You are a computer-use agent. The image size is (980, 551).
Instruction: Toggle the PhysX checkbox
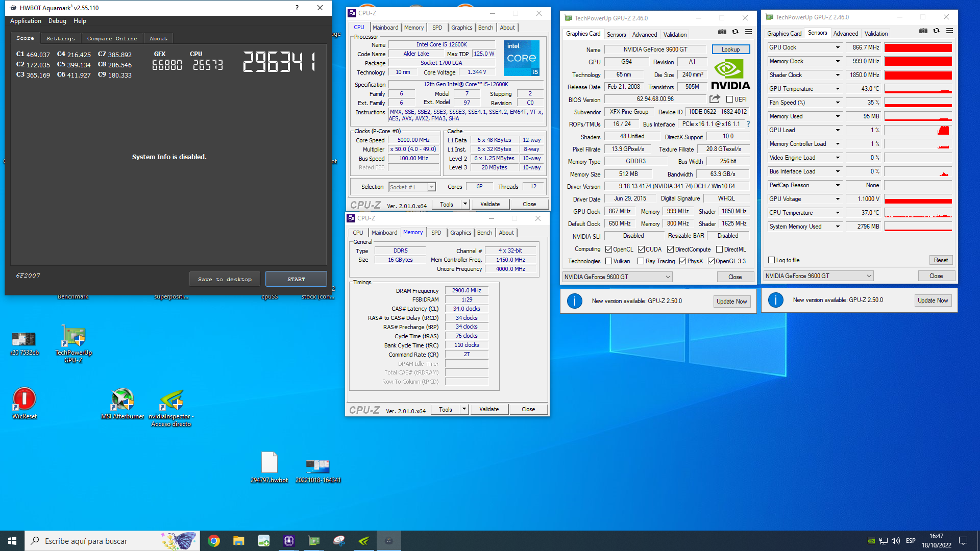(x=682, y=261)
